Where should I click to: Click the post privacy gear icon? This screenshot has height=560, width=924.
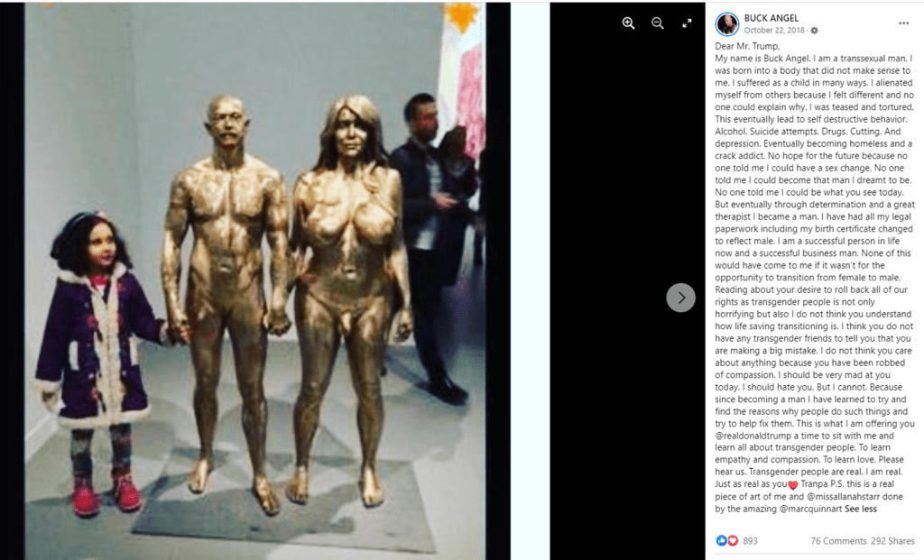point(815,31)
